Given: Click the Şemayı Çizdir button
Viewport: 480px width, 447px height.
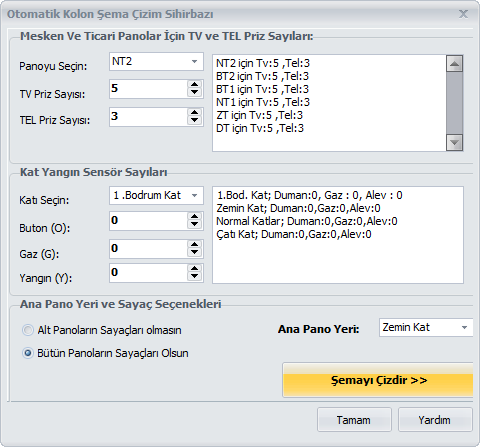Looking at the screenshot, I should coord(378,380).
